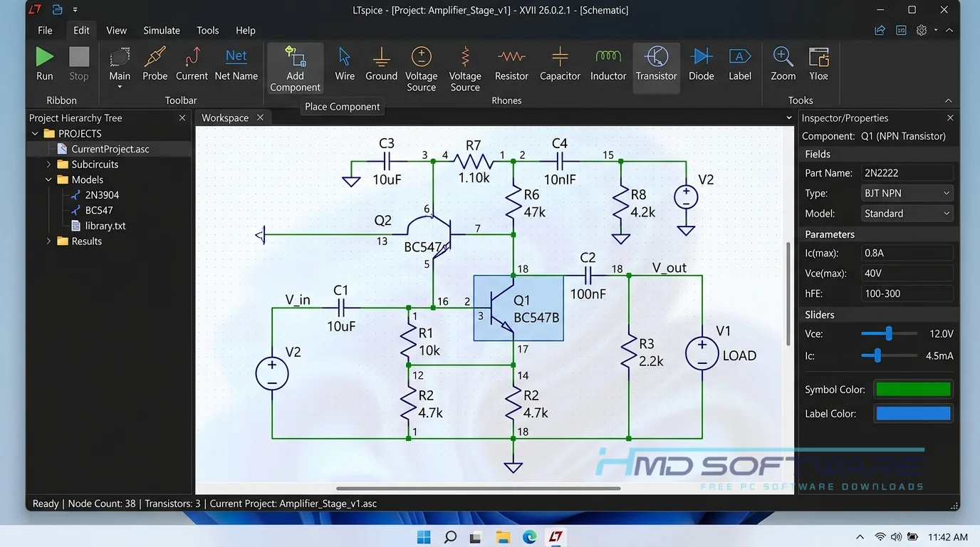This screenshot has height=547, width=980.
Task: Open the green Symbol Color swatch
Action: [913, 390]
